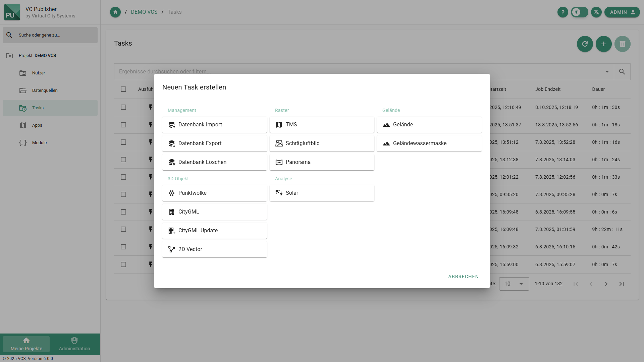Viewport: 644px width, 362px height.
Task: Switch to the Administration tab
Action: 74,344
